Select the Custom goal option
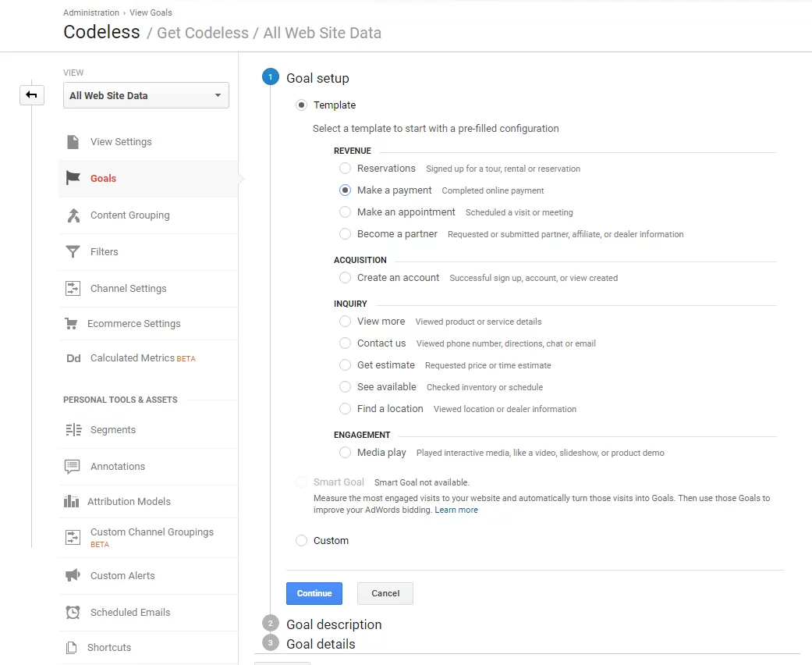 [301, 540]
